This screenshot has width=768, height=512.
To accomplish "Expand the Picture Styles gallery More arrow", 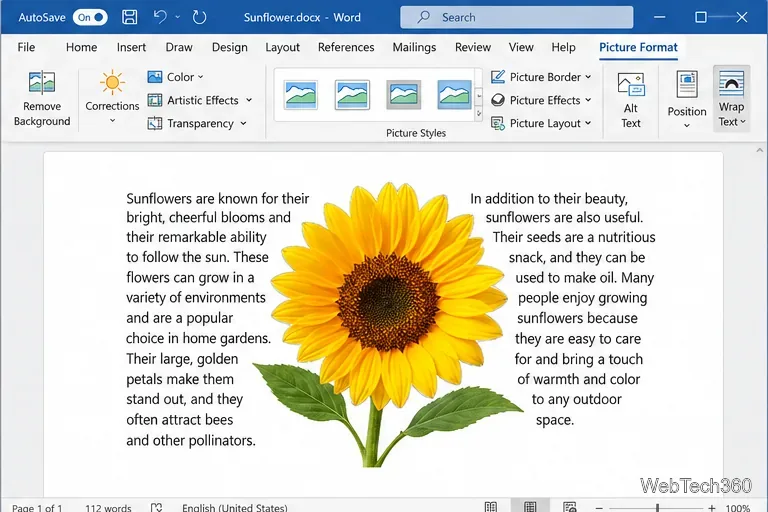I will point(479,114).
